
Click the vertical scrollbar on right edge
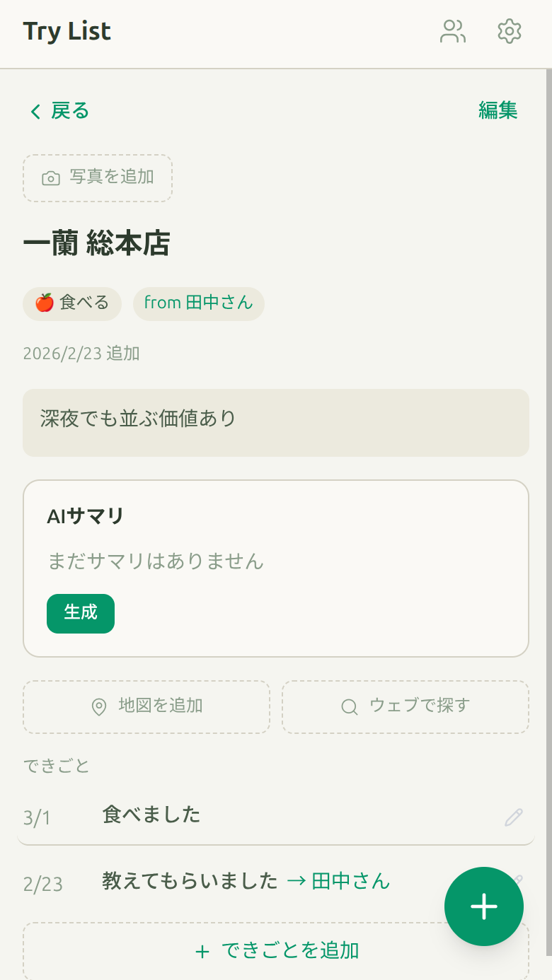point(548,495)
